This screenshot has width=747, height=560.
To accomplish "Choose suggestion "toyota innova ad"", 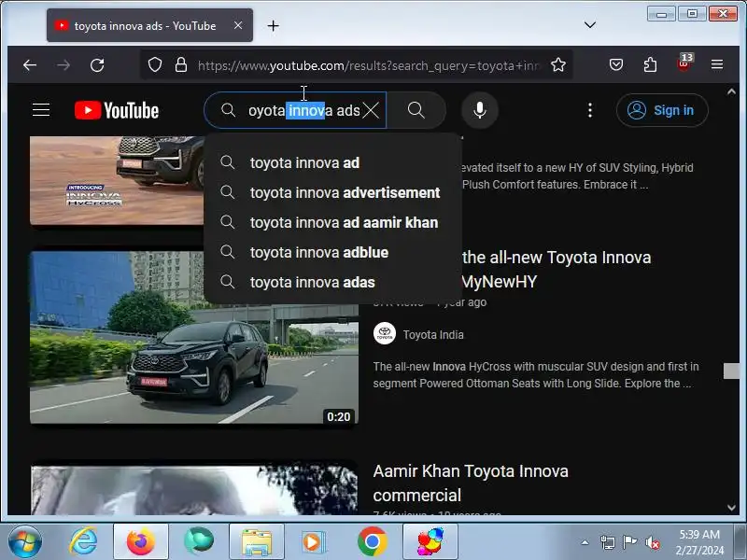I will pyautogui.click(x=332, y=162).
